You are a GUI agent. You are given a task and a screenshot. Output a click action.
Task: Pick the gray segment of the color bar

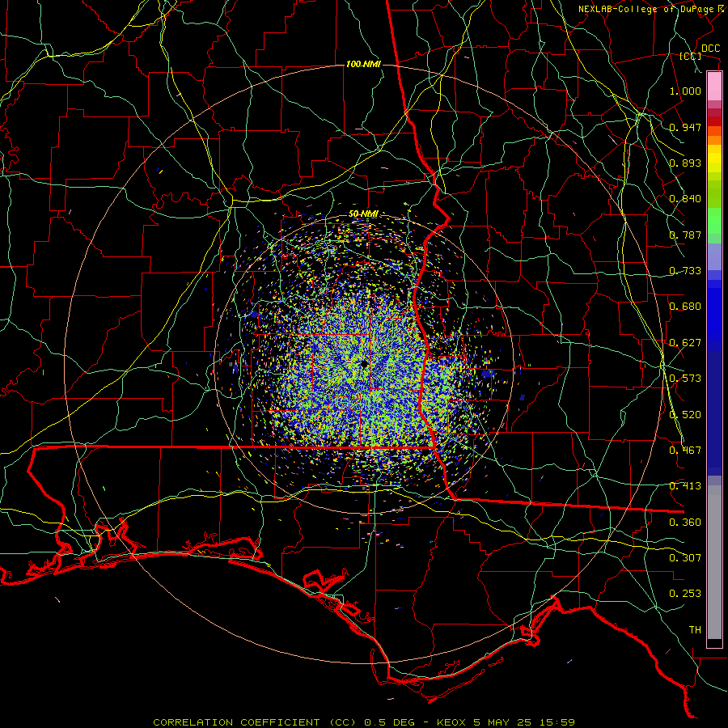point(714,562)
